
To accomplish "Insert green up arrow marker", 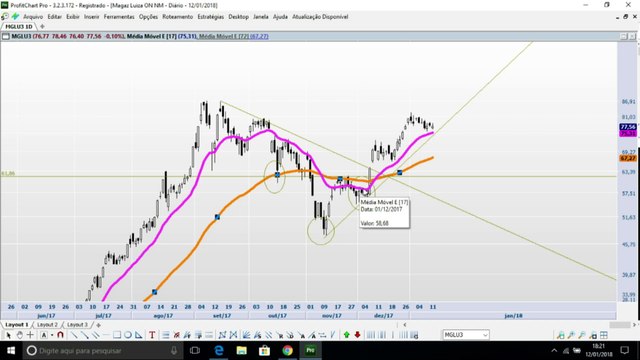I will pyautogui.click(x=347, y=335).
